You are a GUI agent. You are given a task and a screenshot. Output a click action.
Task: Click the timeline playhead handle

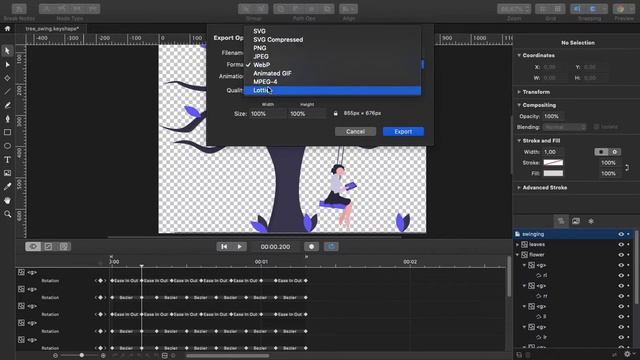click(142, 266)
